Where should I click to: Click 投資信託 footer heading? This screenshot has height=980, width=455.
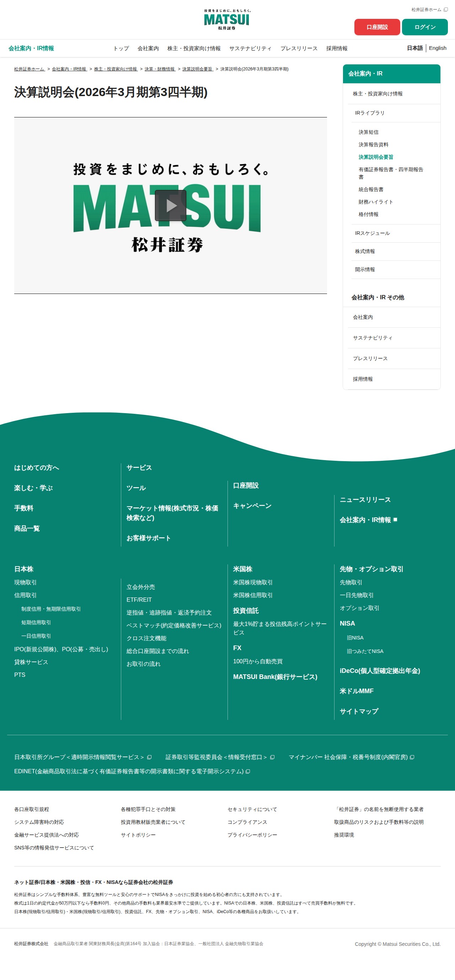point(246,611)
